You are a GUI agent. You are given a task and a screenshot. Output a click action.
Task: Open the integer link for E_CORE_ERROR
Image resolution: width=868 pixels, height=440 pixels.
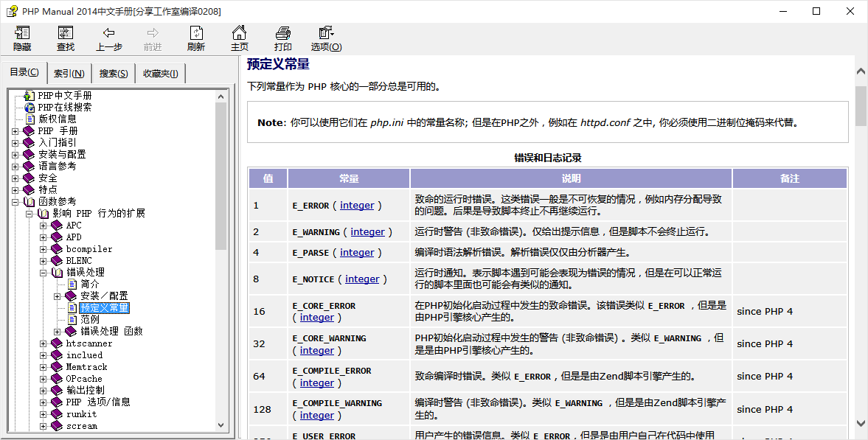tap(316, 317)
